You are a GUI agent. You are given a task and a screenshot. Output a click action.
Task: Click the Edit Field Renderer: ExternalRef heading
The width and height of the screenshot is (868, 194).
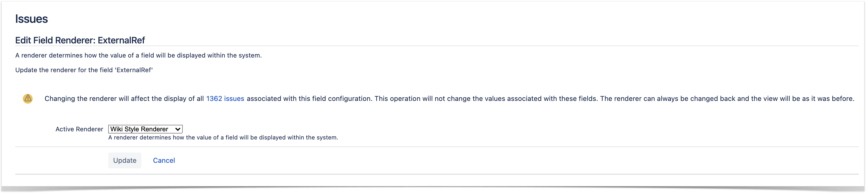click(x=80, y=40)
